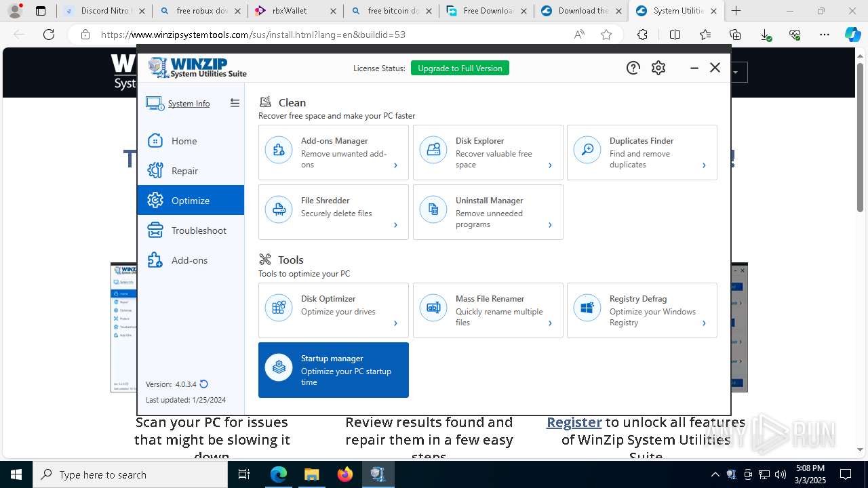Click the Optimize gear icon in sidebar

(155, 201)
